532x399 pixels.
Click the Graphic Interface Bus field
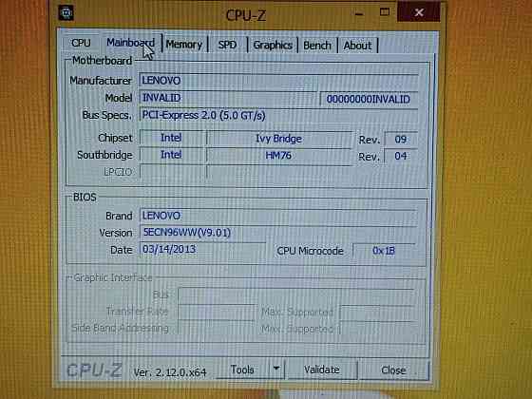295,294
